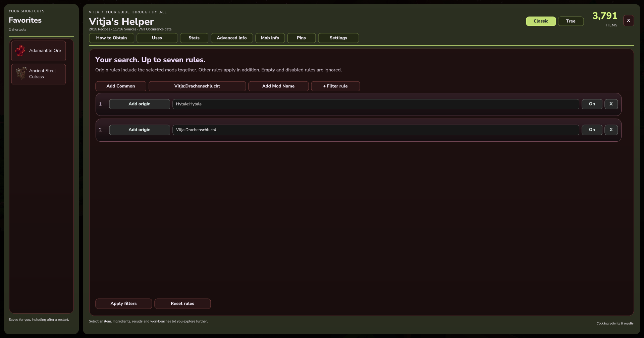Open the Stats tab
This screenshot has height=338, width=644.
pos(194,38)
